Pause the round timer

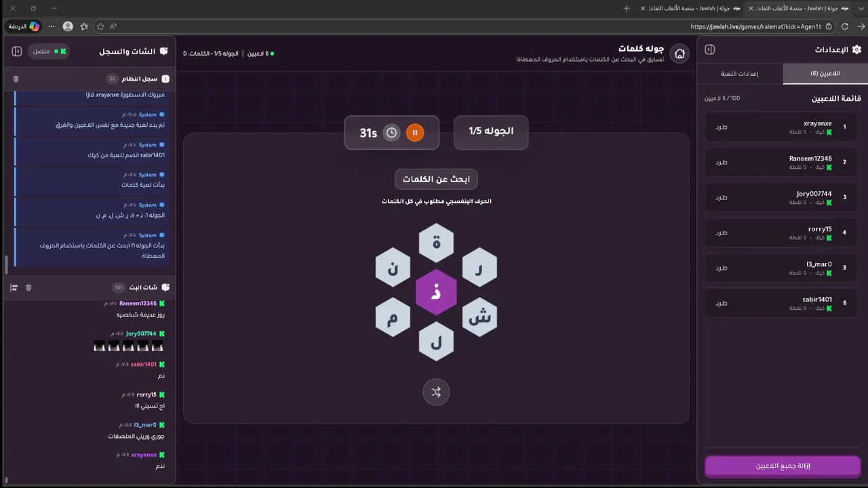click(415, 133)
